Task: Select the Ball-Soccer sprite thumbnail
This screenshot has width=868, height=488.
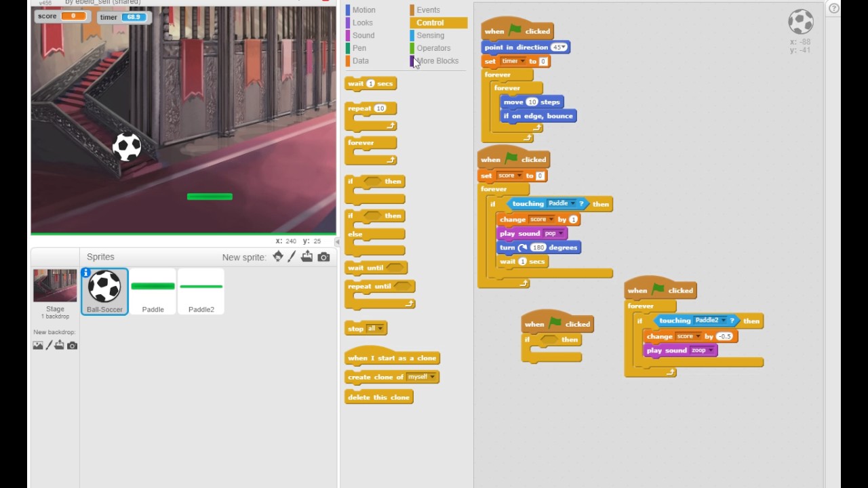Action: (x=104, y=291)
